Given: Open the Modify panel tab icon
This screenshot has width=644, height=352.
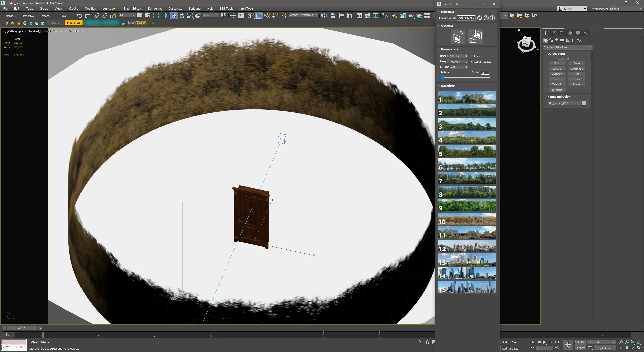Looking at the screenshot, I should [x=554, y=33].
